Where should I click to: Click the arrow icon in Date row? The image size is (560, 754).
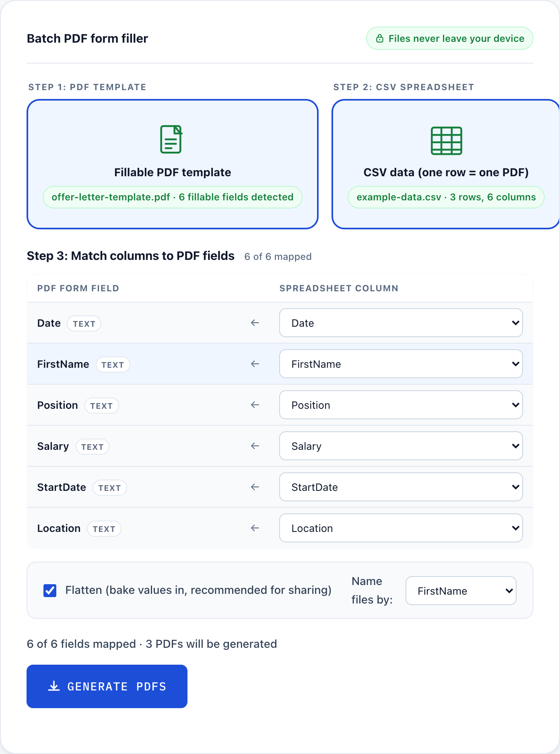255,323
